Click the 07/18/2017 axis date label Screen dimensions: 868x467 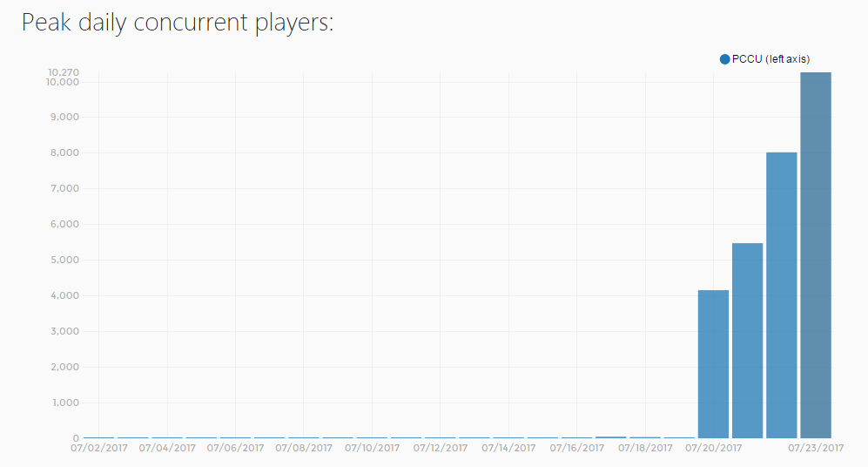tap(645, 448)
